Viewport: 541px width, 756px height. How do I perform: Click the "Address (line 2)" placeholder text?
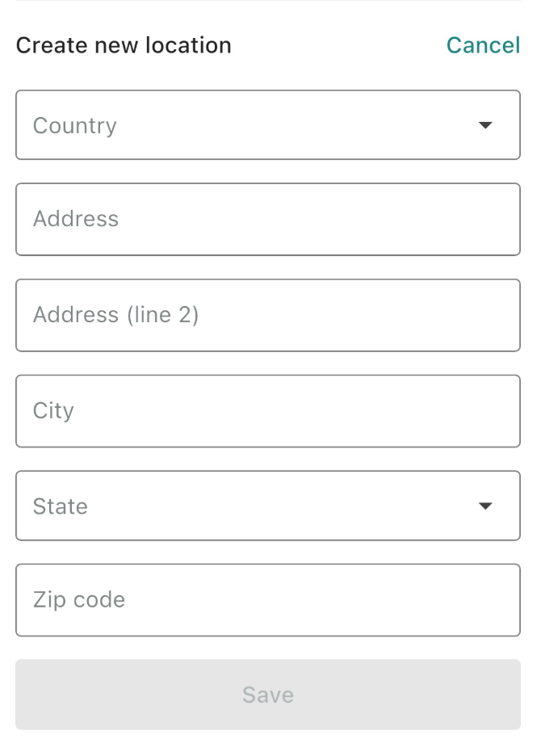click(x=115, y=315)
